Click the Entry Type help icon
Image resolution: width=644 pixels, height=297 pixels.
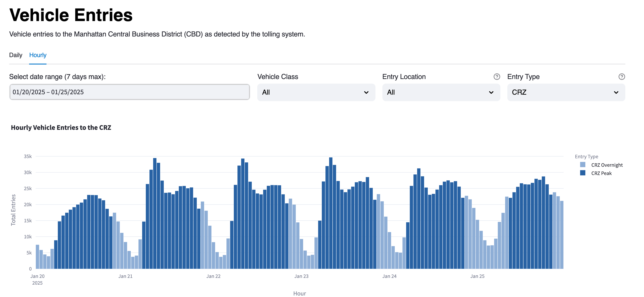click(x=621, y=77)
